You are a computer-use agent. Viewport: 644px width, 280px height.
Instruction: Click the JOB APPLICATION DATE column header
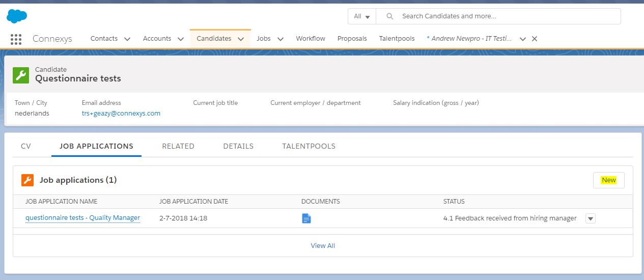(193, 202)
